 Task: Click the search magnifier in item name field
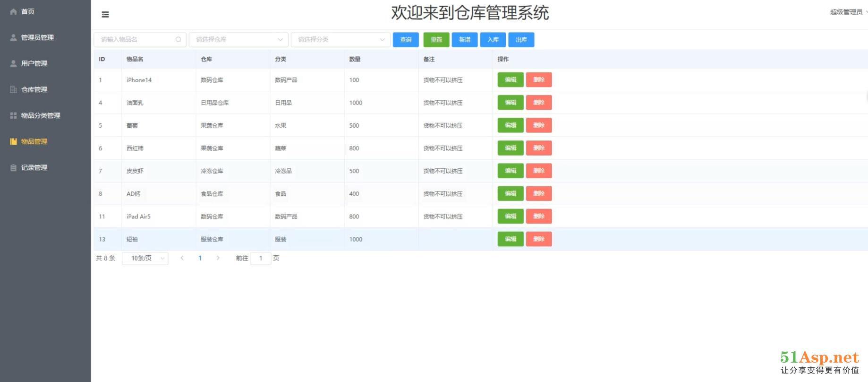click(x=178, y=40)
